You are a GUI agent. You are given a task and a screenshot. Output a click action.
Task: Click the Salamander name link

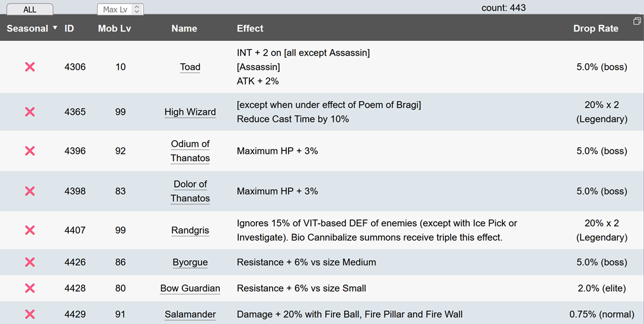190,315
